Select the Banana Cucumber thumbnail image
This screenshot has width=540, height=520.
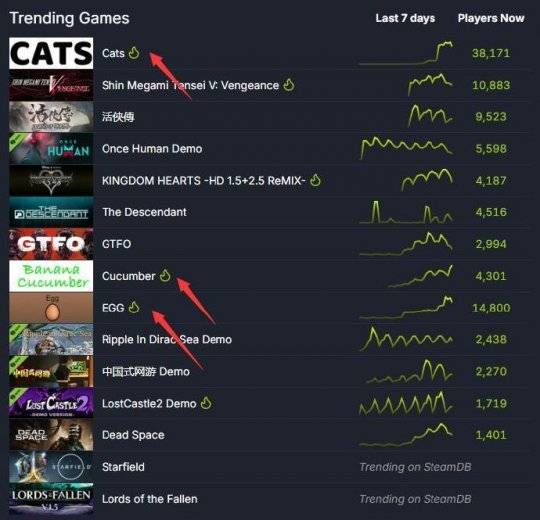[51, 276]
